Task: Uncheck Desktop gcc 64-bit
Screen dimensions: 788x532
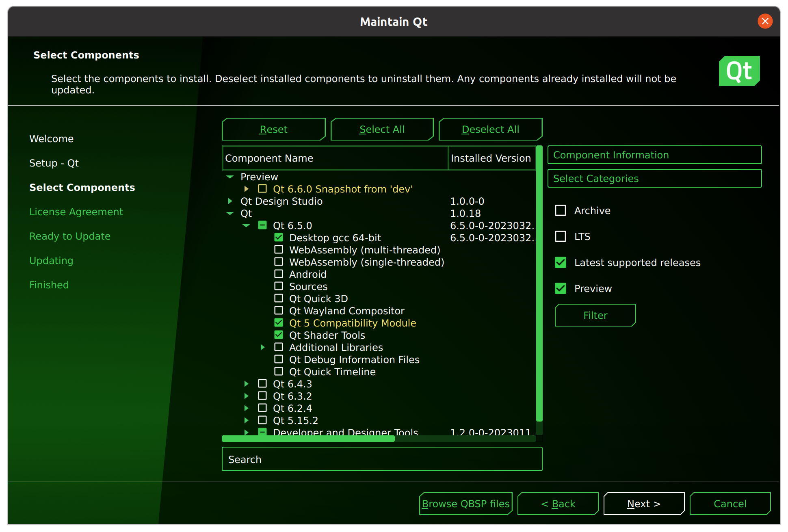Action: point(279,238)
